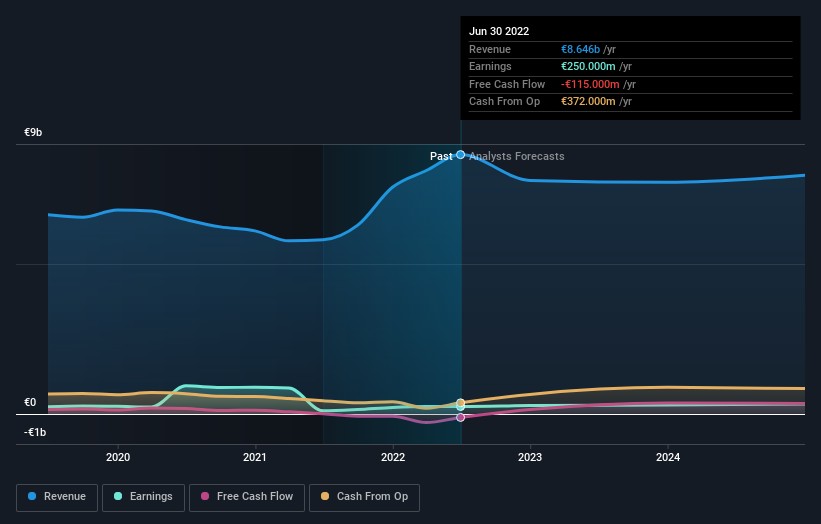
Task: Click the 2022 x-axis label
Action: 393,457
